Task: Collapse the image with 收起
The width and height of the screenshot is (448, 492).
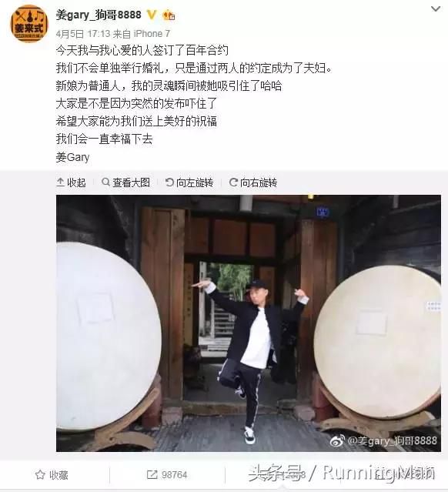Action: point(71,182)
